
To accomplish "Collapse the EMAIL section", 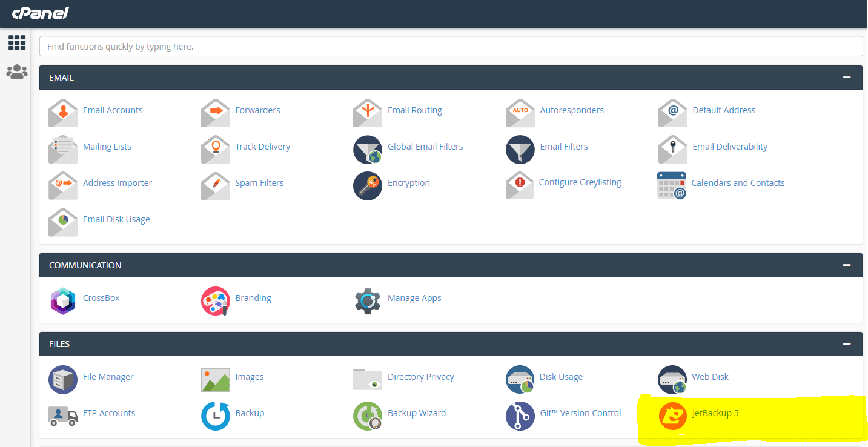I will [x=847, y=78].
